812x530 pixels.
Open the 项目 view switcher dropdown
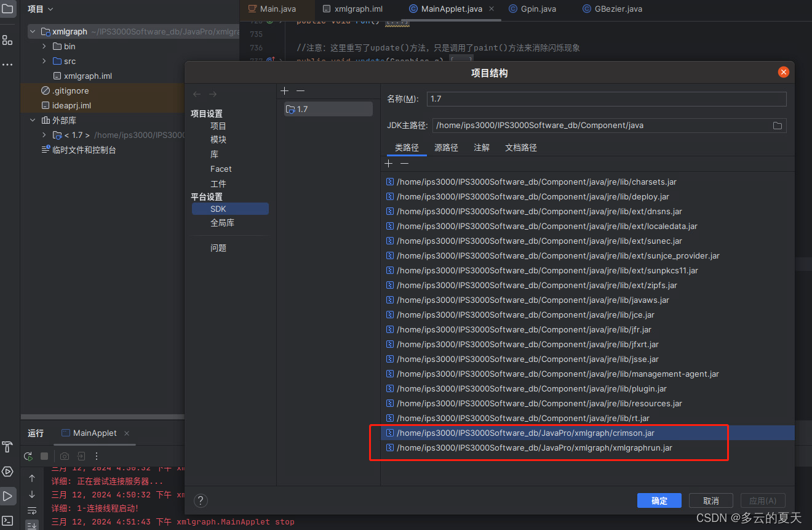tap(39, 9)
